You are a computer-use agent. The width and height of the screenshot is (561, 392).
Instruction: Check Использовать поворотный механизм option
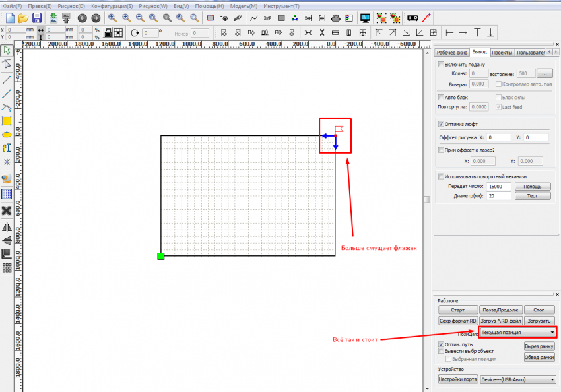(441, 176)
